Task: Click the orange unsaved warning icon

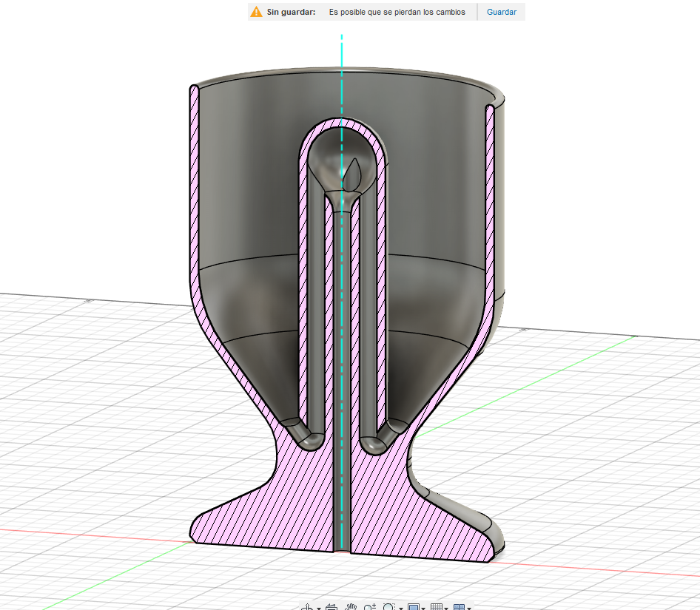Action: (x=256, y=12)
